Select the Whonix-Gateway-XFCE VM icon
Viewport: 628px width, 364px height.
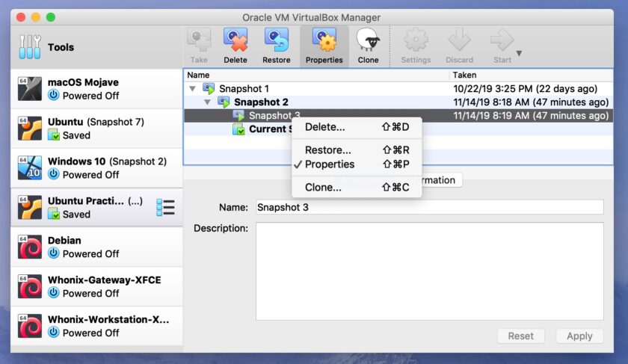pyautogui.click(x=30, y=286)
